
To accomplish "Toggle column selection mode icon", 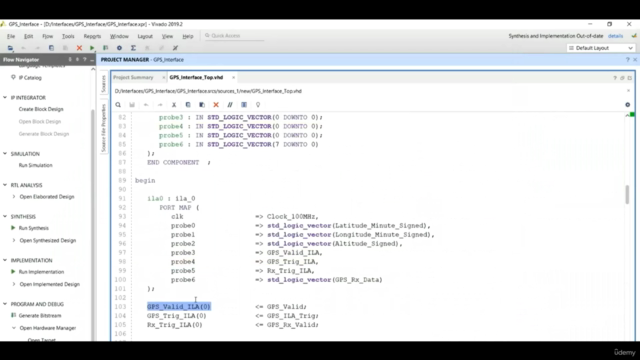I will [x=244, y=105].
